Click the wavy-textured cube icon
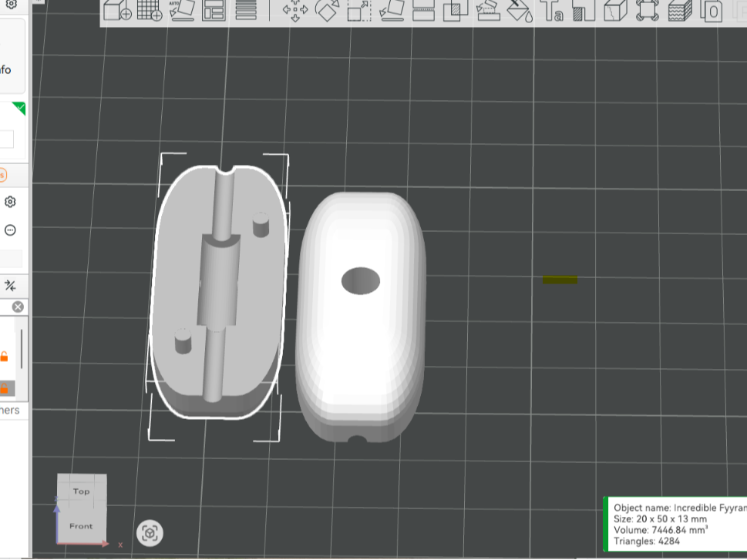This screenshot has width=747, height=560. coord(680,11)
